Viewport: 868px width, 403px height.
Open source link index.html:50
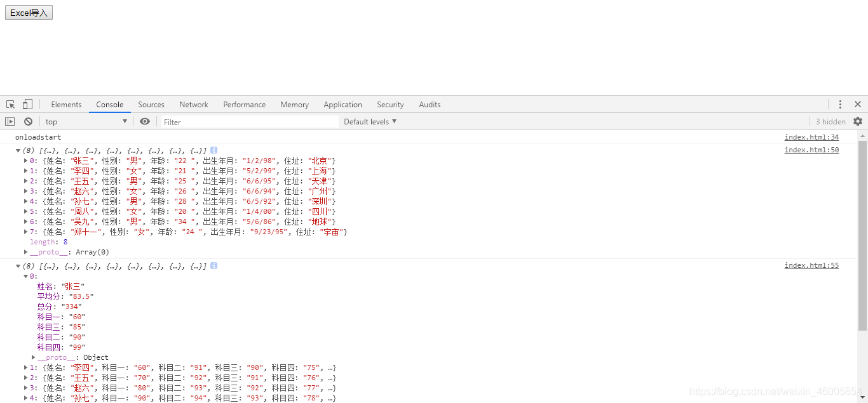(x=811, y=150)
